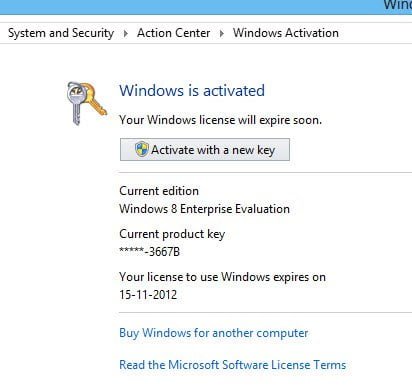The height and width of the screenshot is (389, 412).
Task: Open Read the Microsoft Software License Terms
Action: [x=232, y=365]
